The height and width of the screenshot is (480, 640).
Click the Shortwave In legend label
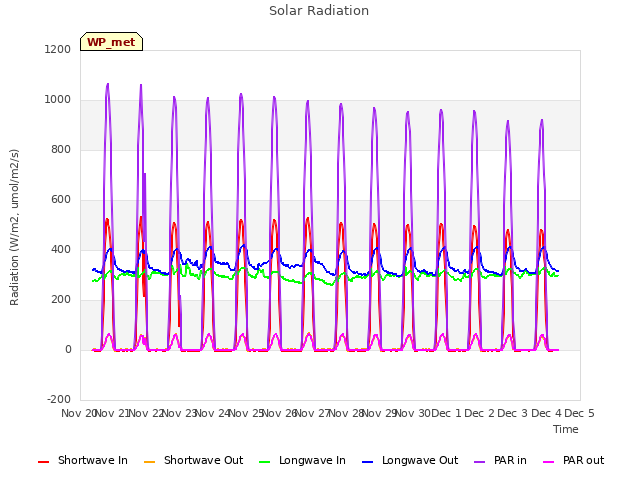(x=93, y=460)
